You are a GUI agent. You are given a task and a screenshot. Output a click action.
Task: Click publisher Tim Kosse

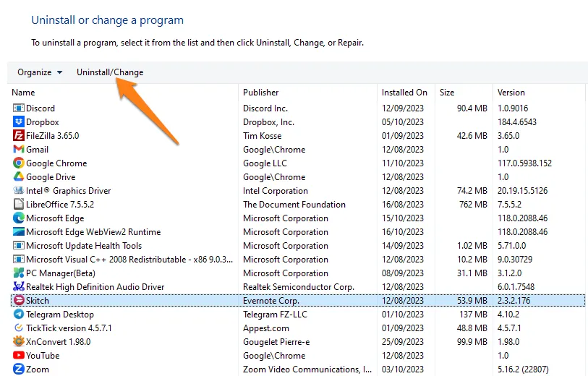pyautogui.click(x=262, y=136)
